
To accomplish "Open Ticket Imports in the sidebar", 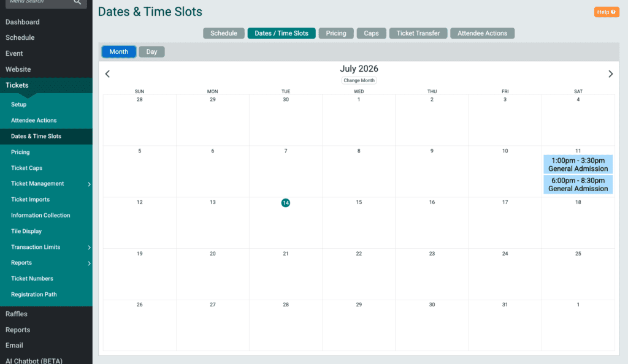I will coord(31,200).
